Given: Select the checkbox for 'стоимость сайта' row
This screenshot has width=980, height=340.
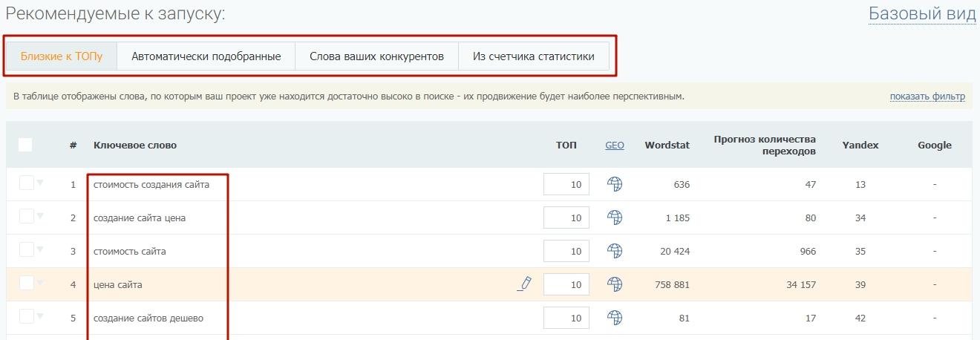Looking at the screenshot, I should click(26, 250).
